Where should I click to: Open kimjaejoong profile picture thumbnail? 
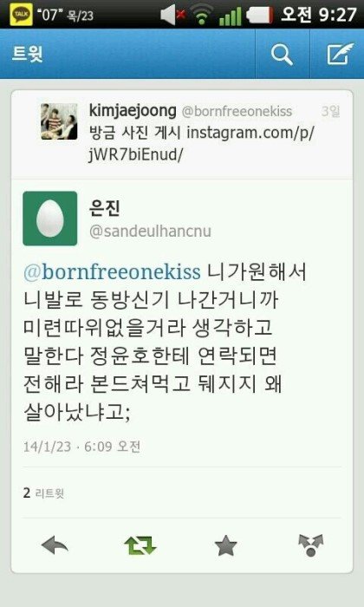(x=59, y=121)
